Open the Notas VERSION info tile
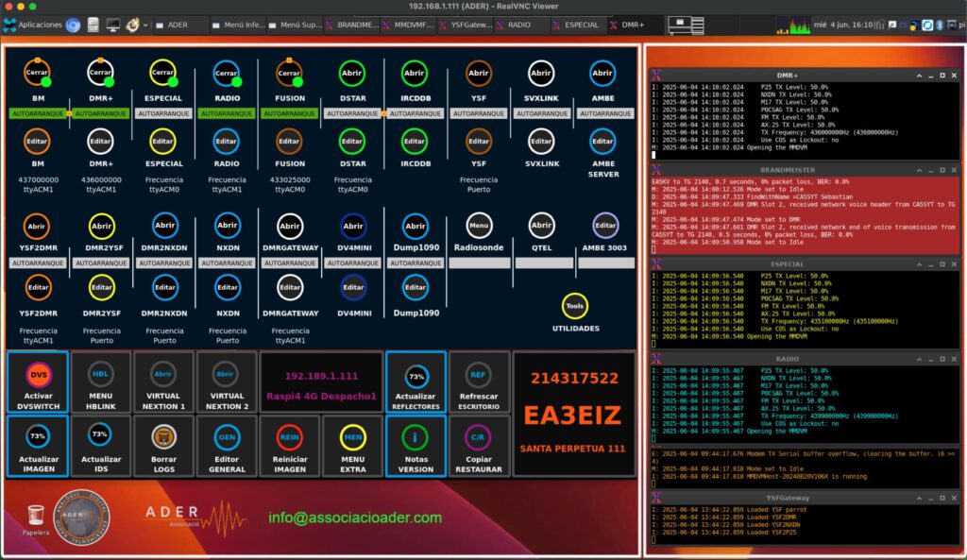The height and width of the screenshot is (560, 967). tap(416, 446)
